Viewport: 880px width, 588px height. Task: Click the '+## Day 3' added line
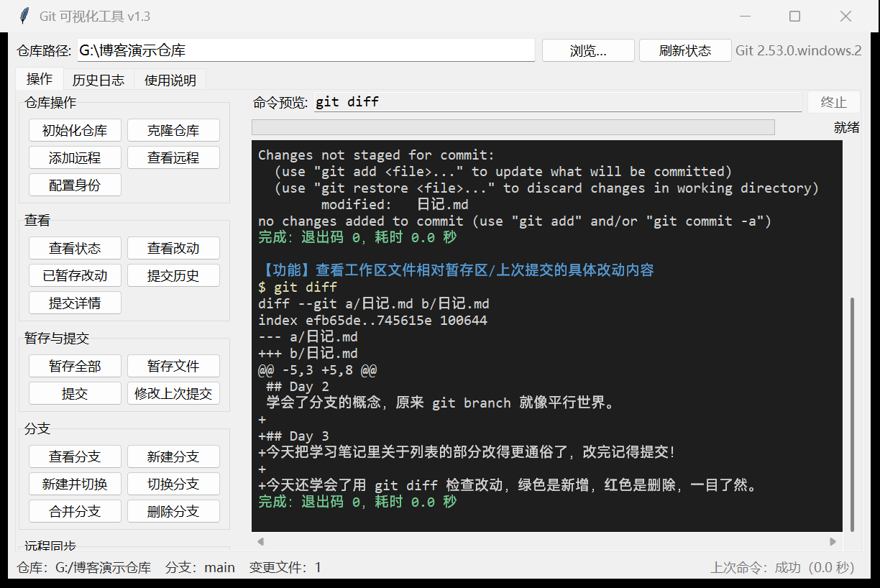[x=293, y=436]
